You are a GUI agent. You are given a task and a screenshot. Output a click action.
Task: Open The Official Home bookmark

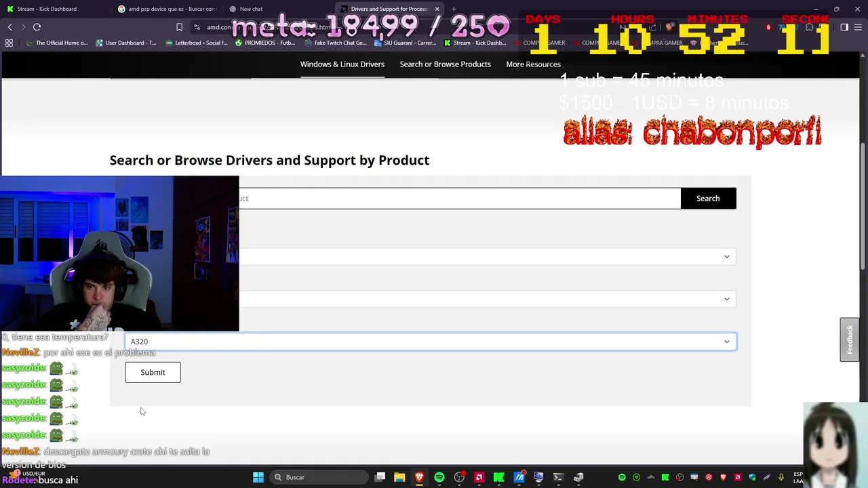tap(58, 43)
